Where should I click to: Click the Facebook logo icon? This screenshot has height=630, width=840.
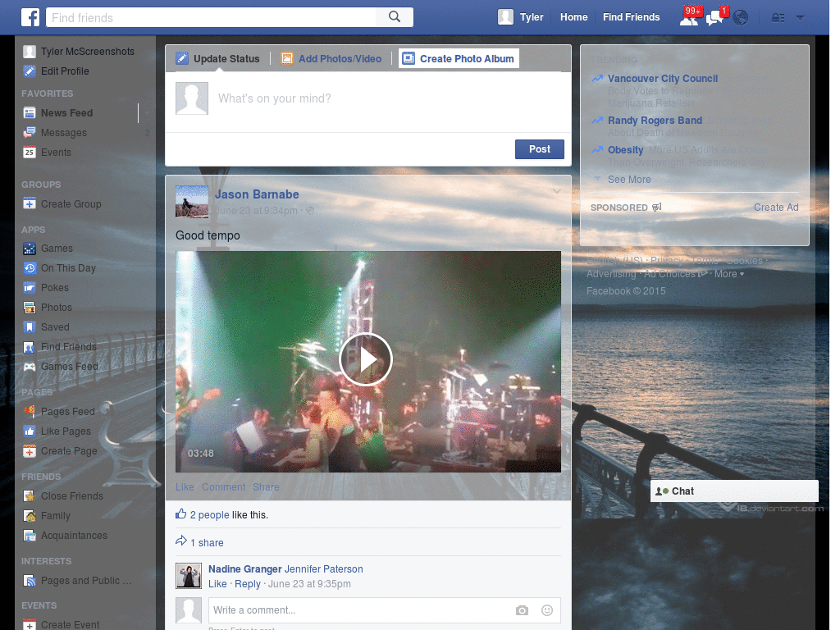coord(30,17)
